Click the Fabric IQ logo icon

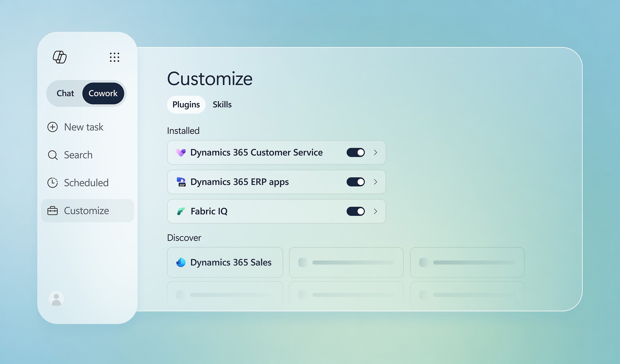point(181,211)
